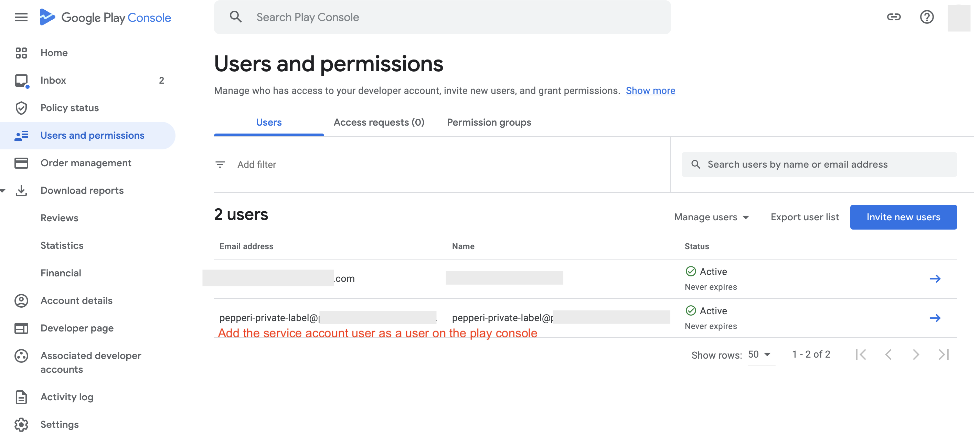Click the Email address column header
The height and width of the screenshot is (444, 980).
pyautogui.click(x=246, y=246)
